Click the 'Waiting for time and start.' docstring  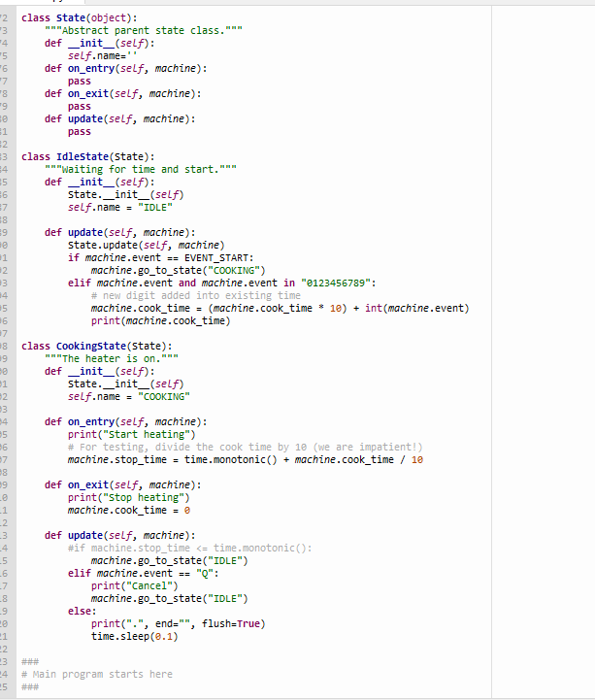141,170
